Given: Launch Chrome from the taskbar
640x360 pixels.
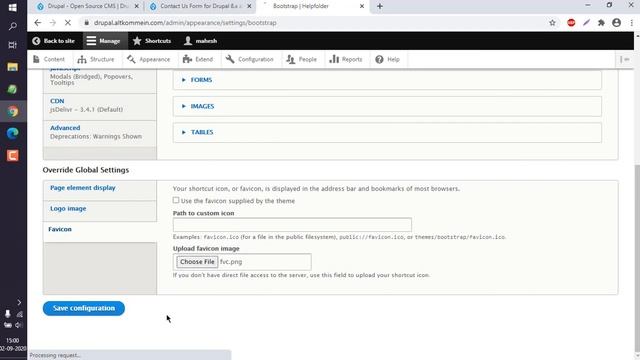Looking at the screenshot, I should pos(13,111).
